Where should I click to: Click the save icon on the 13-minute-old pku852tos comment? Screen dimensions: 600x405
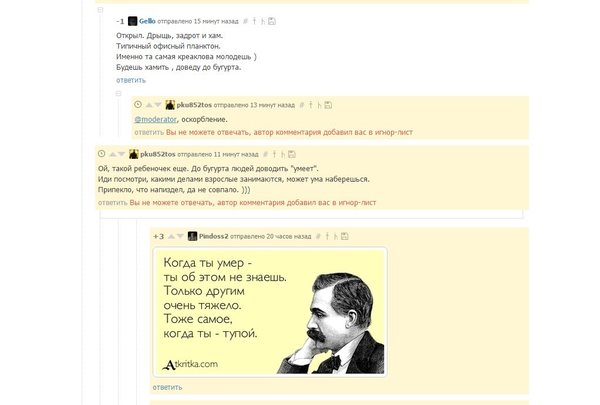pyautogui.click(x=328, y=105)
